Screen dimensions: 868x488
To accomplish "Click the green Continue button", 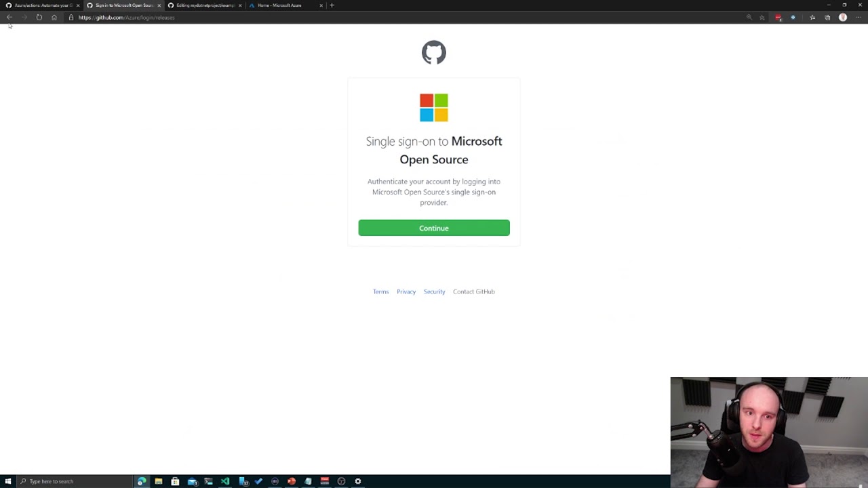I will point(434,228).
